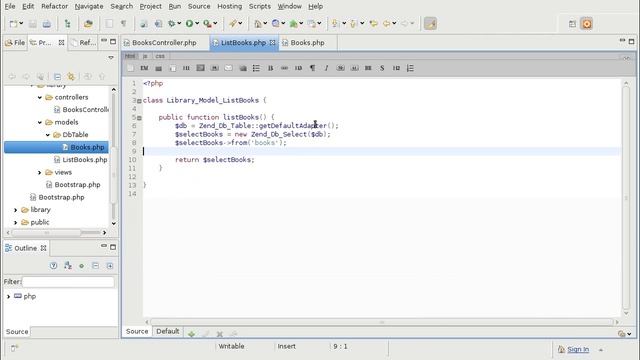Click the paragraph pilcrow icon in editor toolbar
The image size is (640, 360).
pyautogui.click(x=312, y=68)
